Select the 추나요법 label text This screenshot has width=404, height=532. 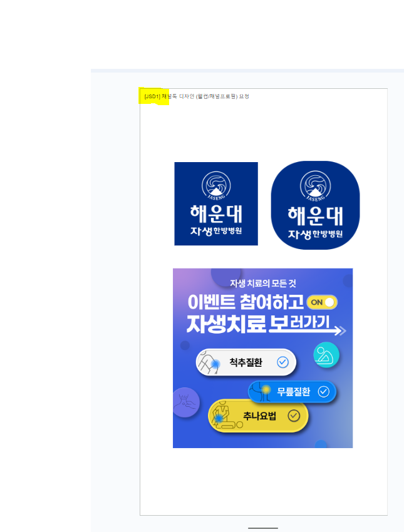click(260, 416)
